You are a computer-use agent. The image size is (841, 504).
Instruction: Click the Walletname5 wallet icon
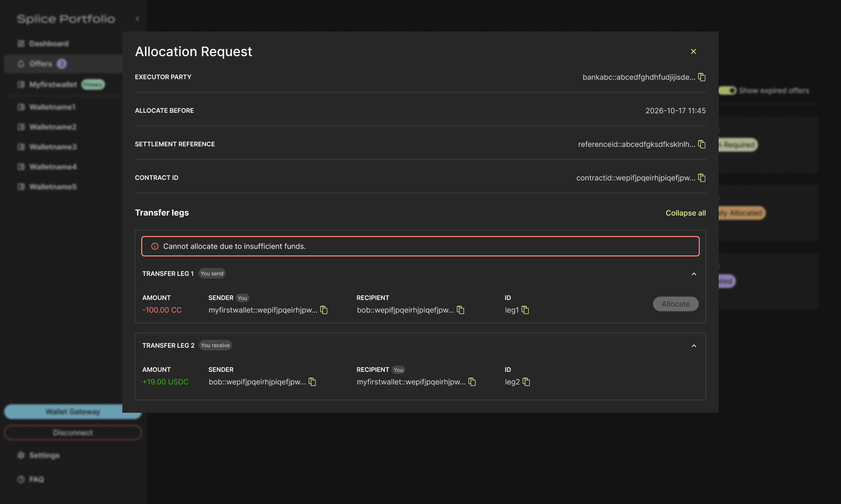coord(21,187)
